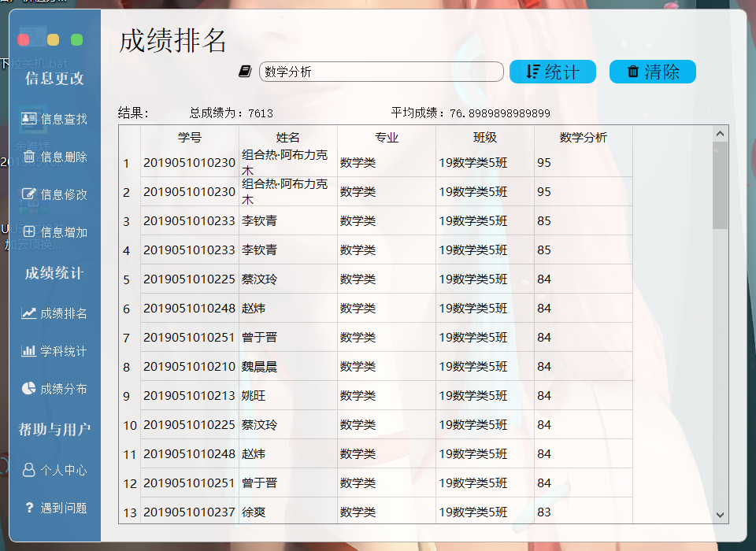Click the 姓名 column header

[x=288, y=138]
